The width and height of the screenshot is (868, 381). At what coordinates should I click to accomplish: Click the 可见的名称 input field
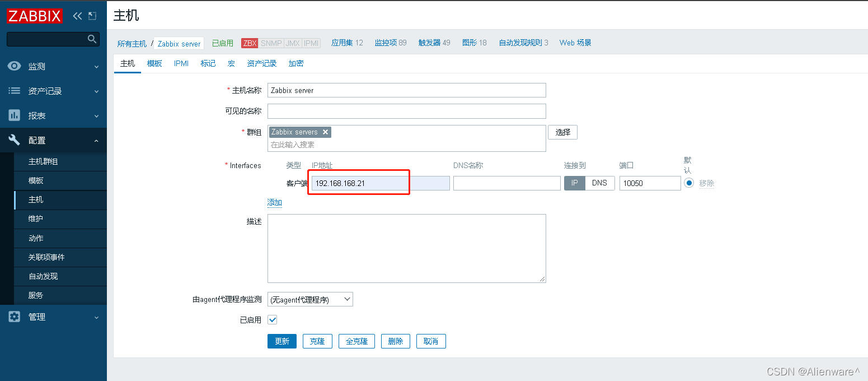[x=407, y=111]
